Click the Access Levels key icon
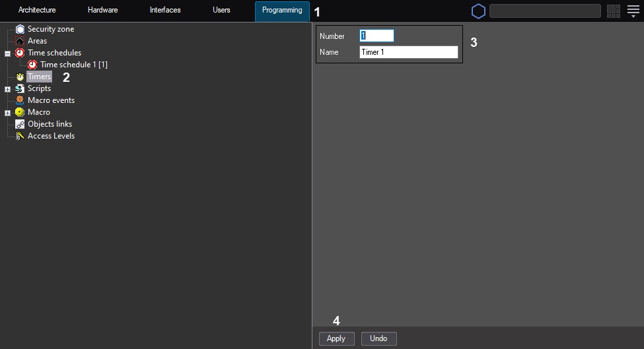This screenshot has width=644, height=349. pyautogui.click(x=20, y=136)
